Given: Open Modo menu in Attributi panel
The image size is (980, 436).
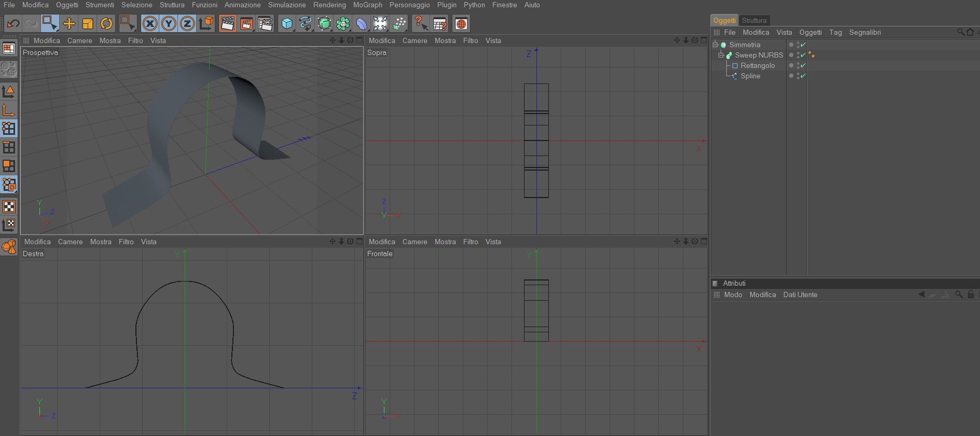Looking at the screenshot, I should pos(733,294).
